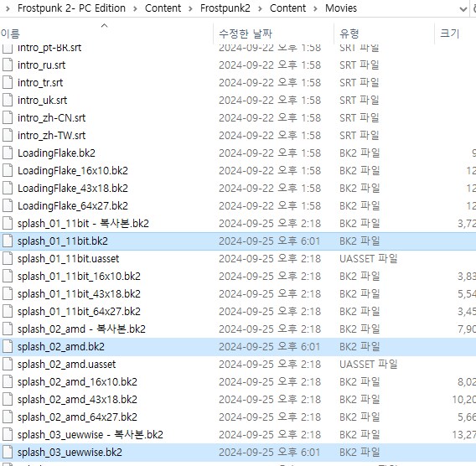Expand chevron after Frostpunk 2- PC Edition
The height and width of the screenshot is (466, 476).
click(135, 9)
